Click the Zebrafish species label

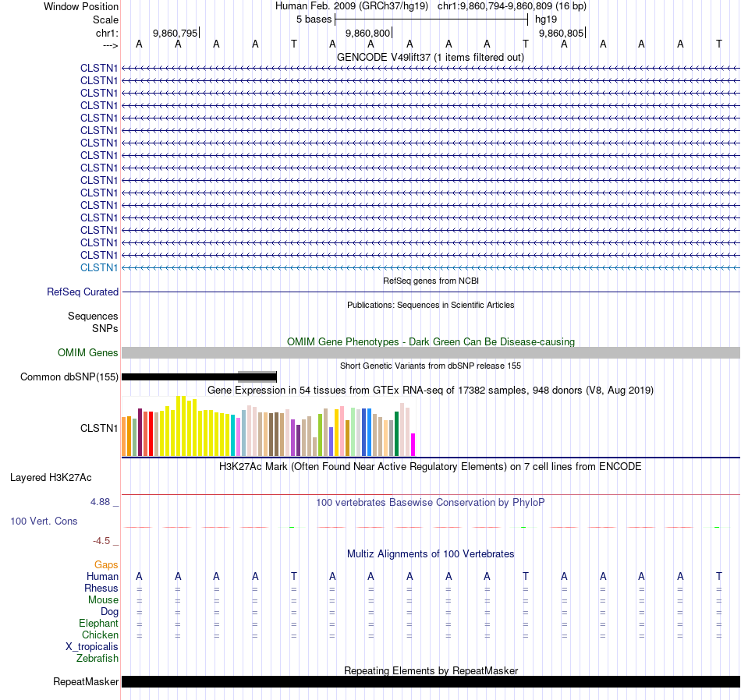point(97,659)
